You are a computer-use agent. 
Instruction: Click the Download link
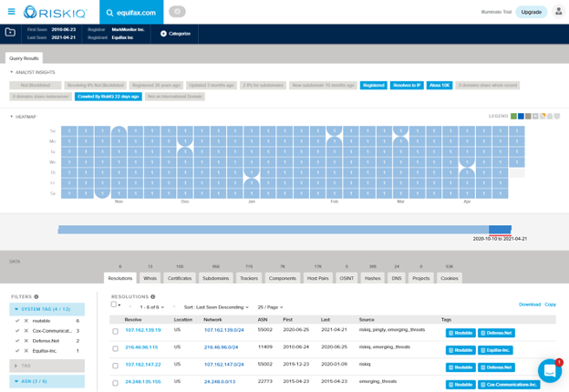[529, 304]
